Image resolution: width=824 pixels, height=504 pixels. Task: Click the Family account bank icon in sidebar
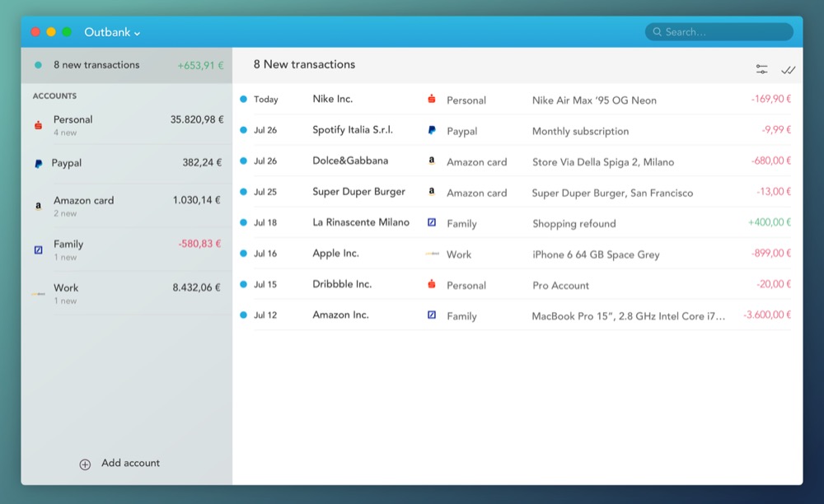[39, 250]
